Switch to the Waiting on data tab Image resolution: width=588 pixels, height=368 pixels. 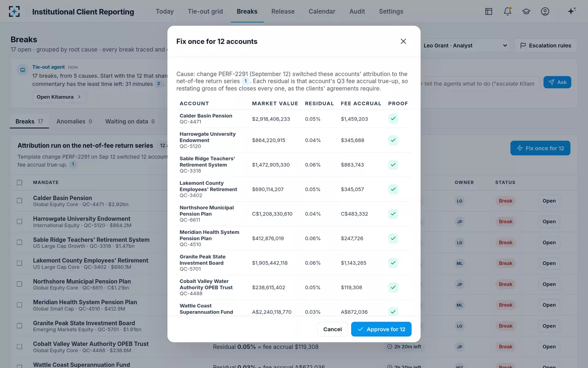click(x=130, y=121)
